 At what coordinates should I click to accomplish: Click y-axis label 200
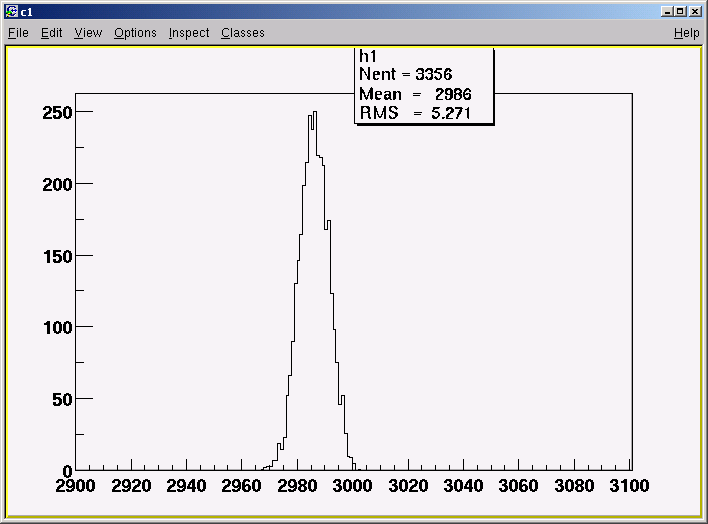(x=57, y=184)
